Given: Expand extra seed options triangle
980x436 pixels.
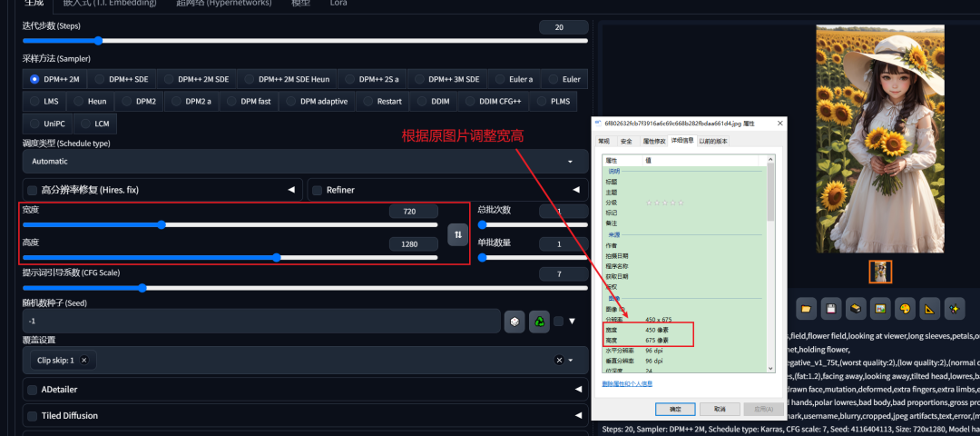Looking at the screenshot, I should (x=572, y=322).
